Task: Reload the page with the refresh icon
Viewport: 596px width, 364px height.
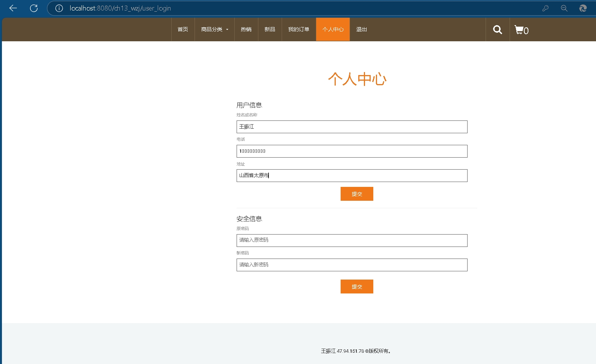Action: [x=34, y=8]
